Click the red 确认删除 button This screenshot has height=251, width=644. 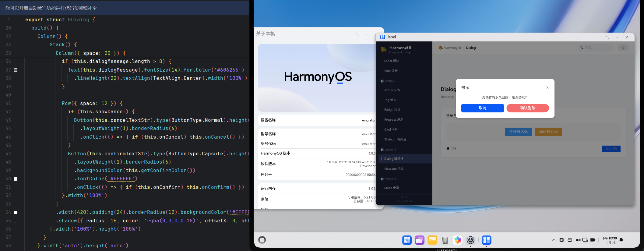pyautogui.click(x=528, y=108)
